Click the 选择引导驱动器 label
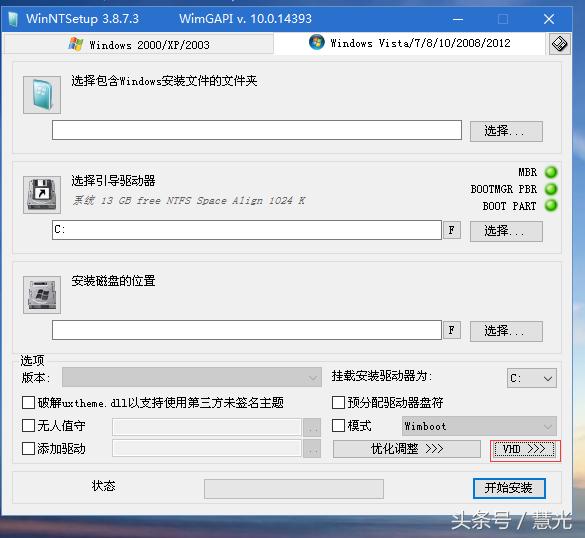 tap(113, 181)
